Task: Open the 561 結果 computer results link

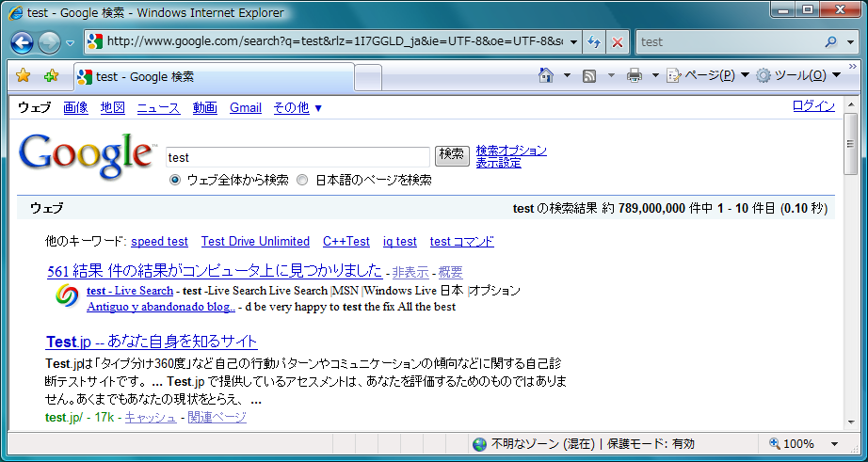Action: [215, 271]
